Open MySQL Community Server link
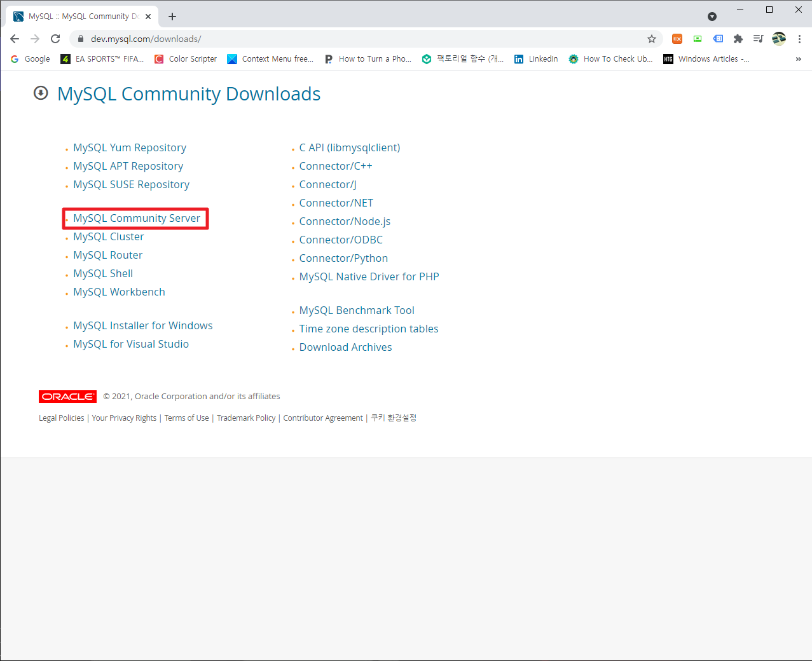 [x=137, y=218]
